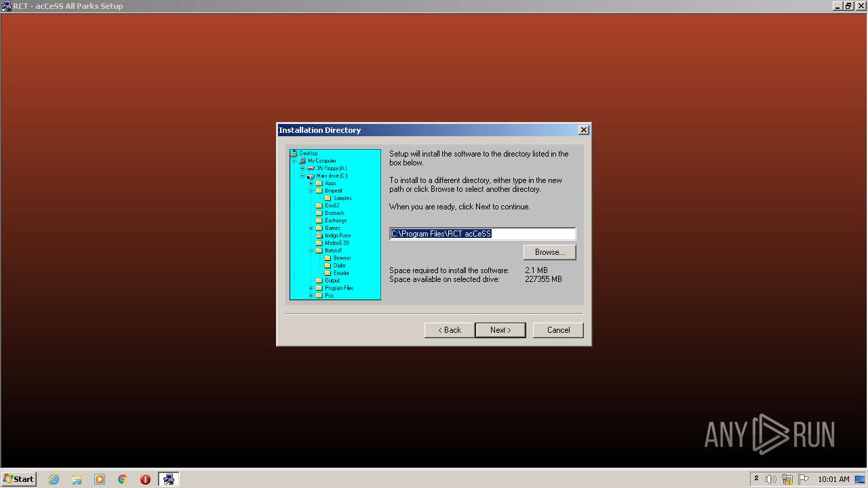Open the volume control tray icon

771,479
